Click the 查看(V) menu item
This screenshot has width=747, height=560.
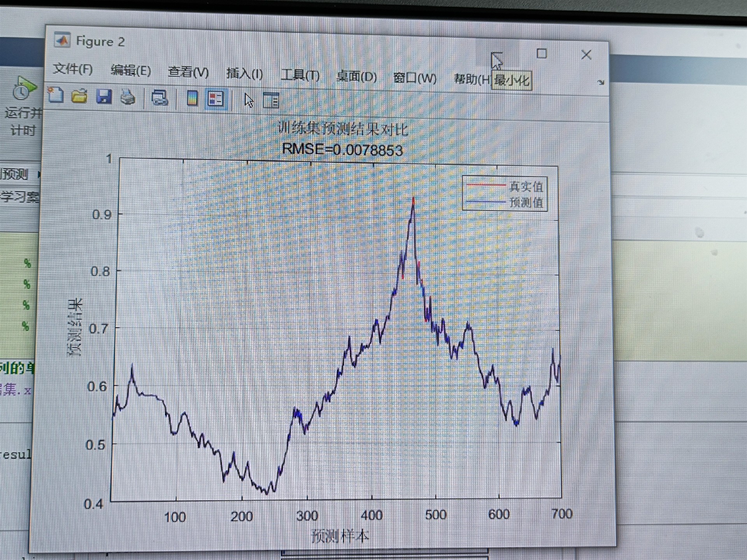point(188,72)
